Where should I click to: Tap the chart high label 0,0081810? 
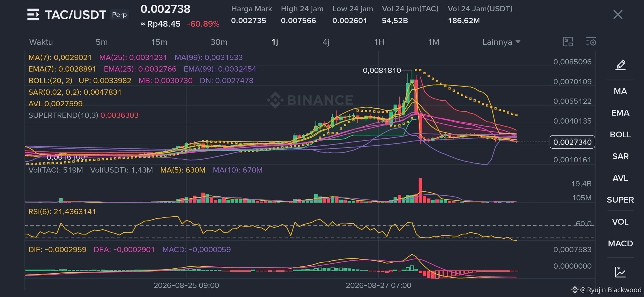382,70
